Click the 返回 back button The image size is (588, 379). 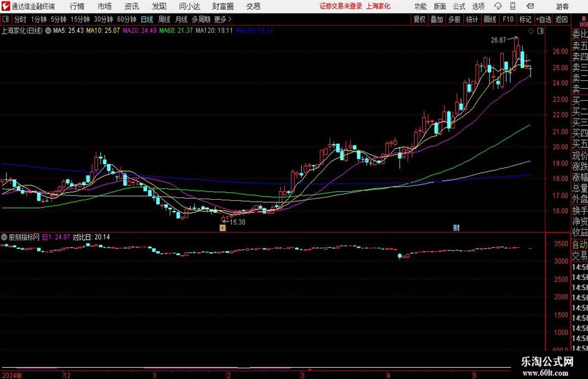(x=561, y=19)
